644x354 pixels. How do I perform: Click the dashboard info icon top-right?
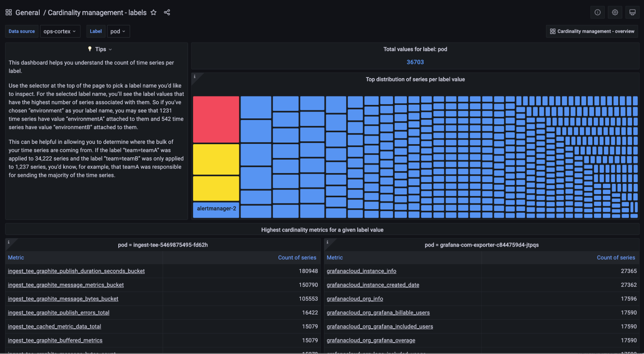(598, 12)
